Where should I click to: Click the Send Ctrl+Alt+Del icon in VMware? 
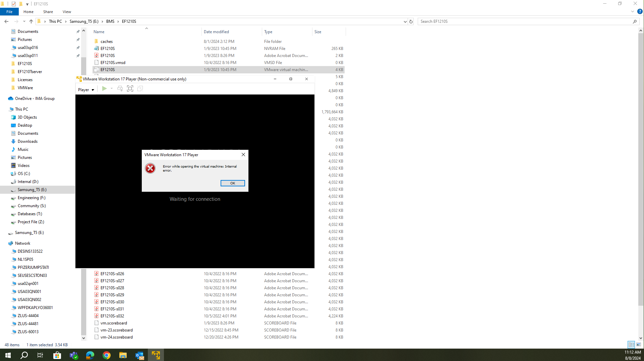120,88
